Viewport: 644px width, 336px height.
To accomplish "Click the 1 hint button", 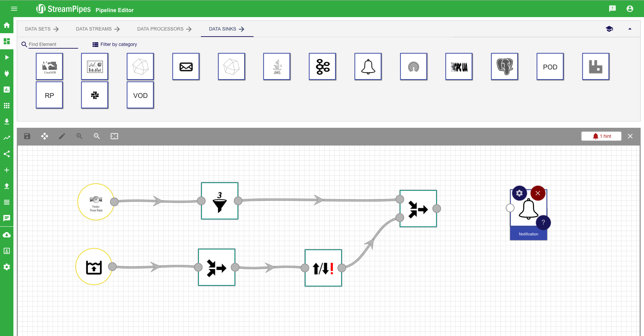I will pyautogui.click(x=601, y=136).
